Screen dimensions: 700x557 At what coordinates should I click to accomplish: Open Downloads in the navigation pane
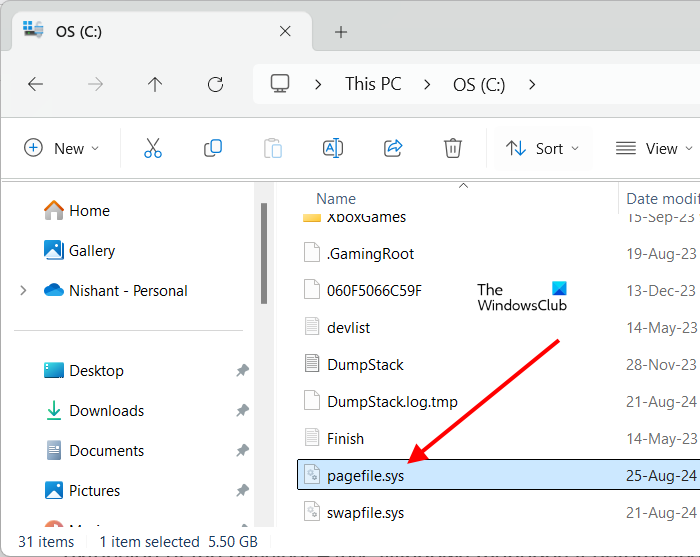click(106, 411)
